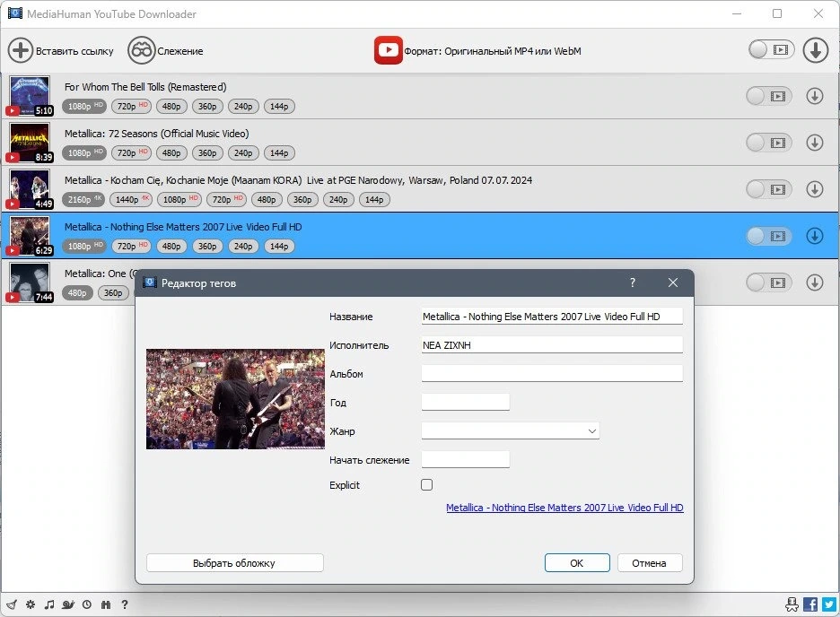Image resolution: width=840 pixels, height=617 pixels.
Task: Click the binoculars icon in bottom bar
Action: pos(106,604)
